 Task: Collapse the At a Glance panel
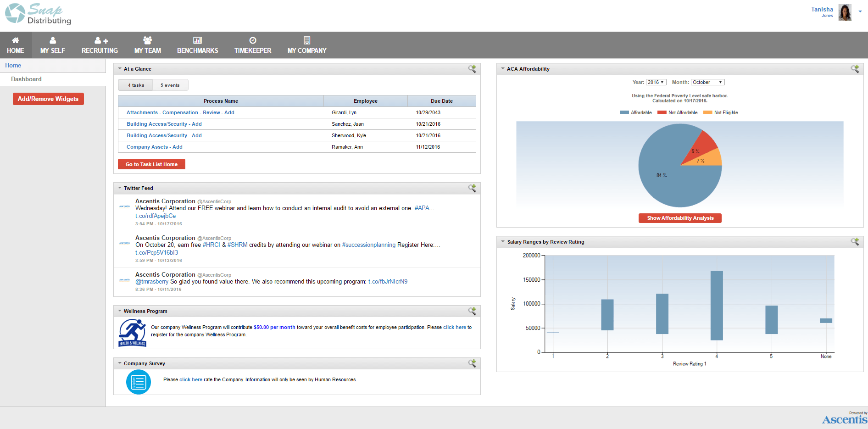pyautogui.click(x=120, y=69)
